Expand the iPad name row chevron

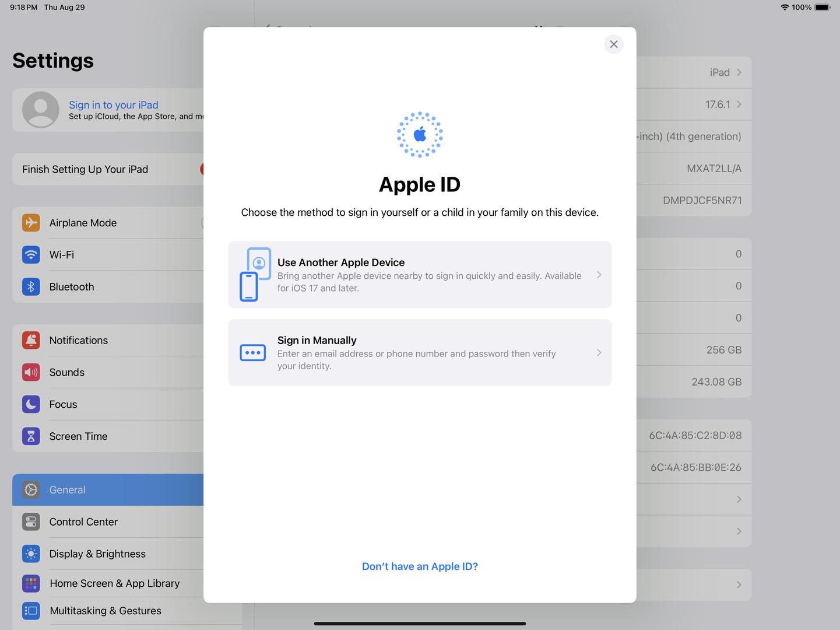(739, 72)
